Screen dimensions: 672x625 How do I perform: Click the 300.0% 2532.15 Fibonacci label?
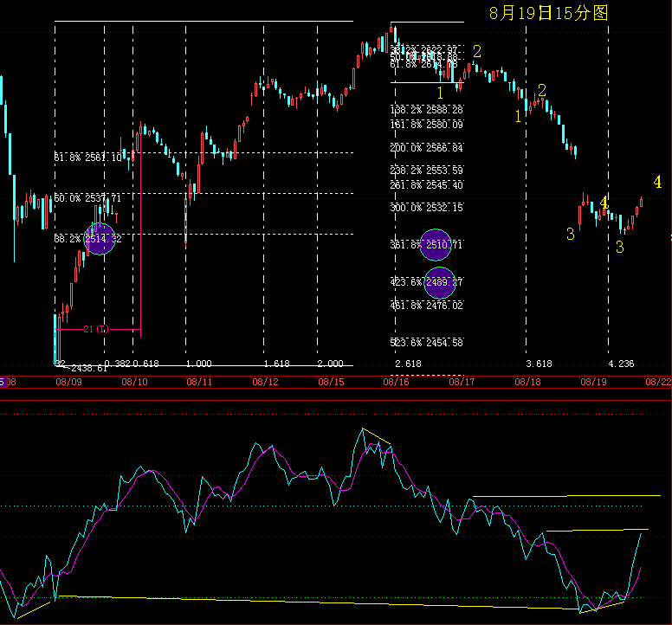427,208
